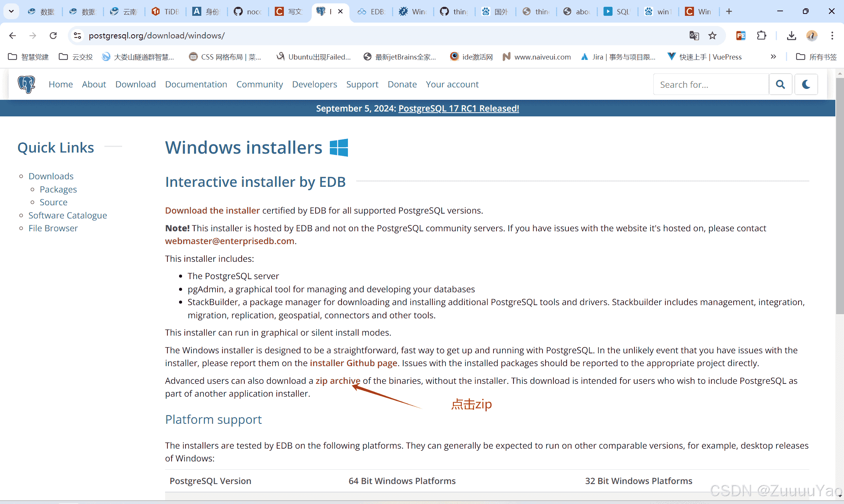Switch to the TiDB tab

click(x=165, y=11)
